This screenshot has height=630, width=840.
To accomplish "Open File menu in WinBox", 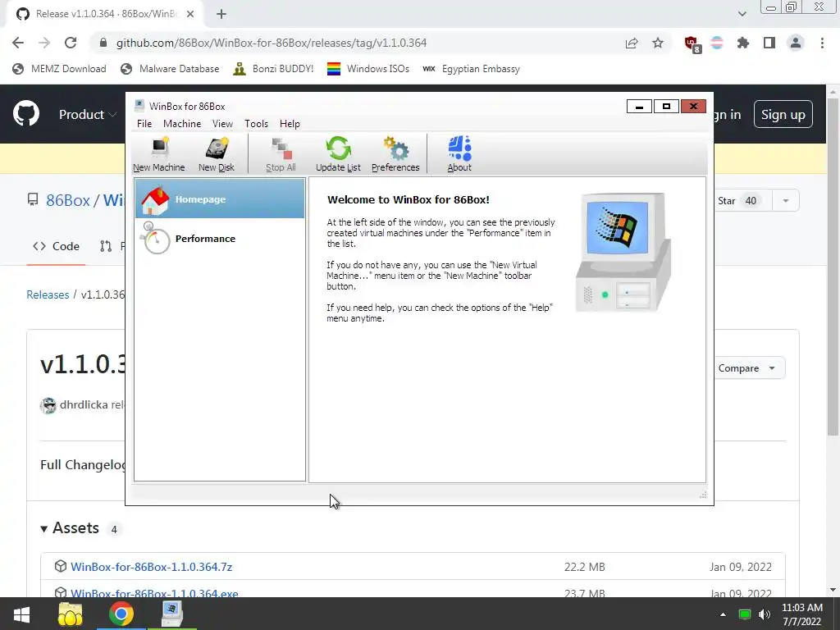I will coord(144,124).
